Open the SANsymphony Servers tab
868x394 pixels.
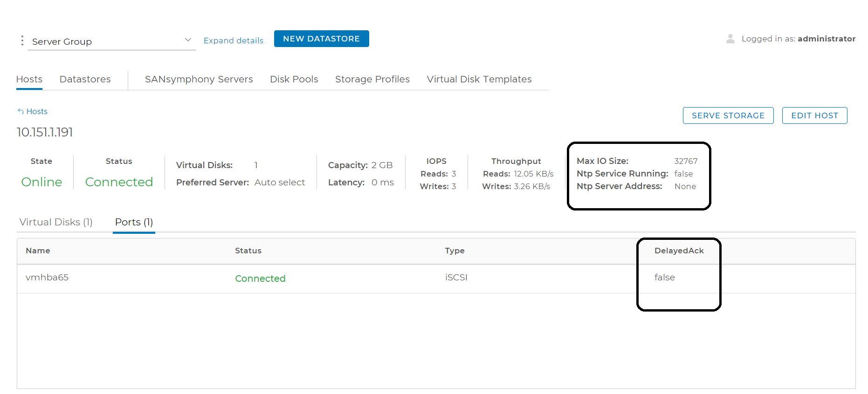click(x=199, y=79)
